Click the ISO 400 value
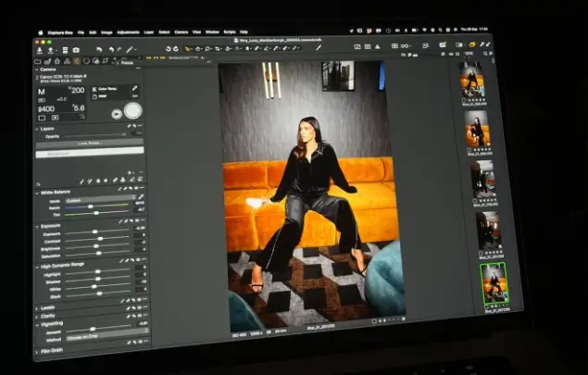The image size is (588, 375). point(46,109)
